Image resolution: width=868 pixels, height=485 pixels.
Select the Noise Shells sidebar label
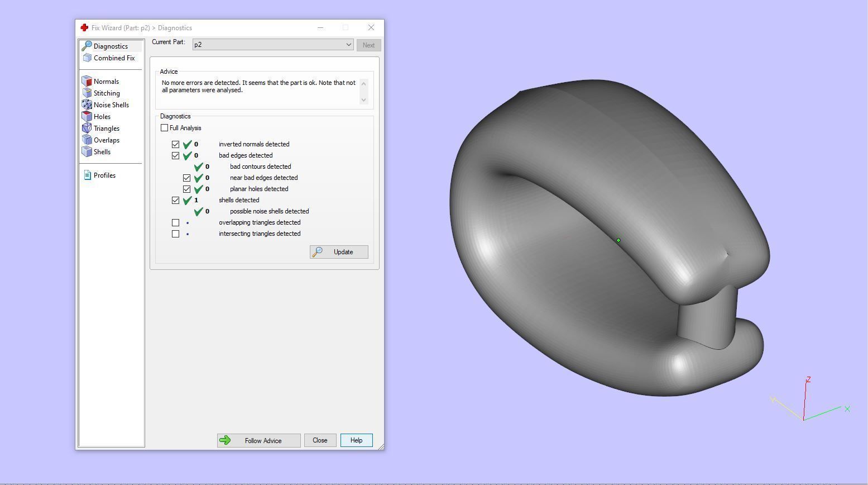tap(111, 105)
